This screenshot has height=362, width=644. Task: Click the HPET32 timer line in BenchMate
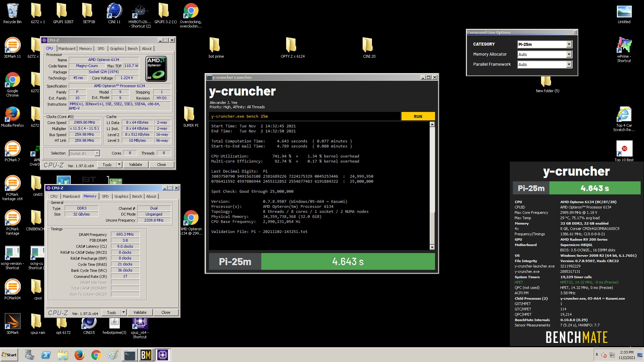point(567,282)
